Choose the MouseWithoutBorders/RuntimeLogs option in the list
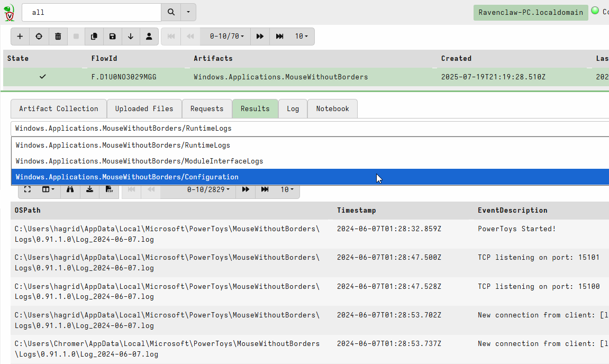The height and width of the screenshot is (364, 609). tap(310, 145)
